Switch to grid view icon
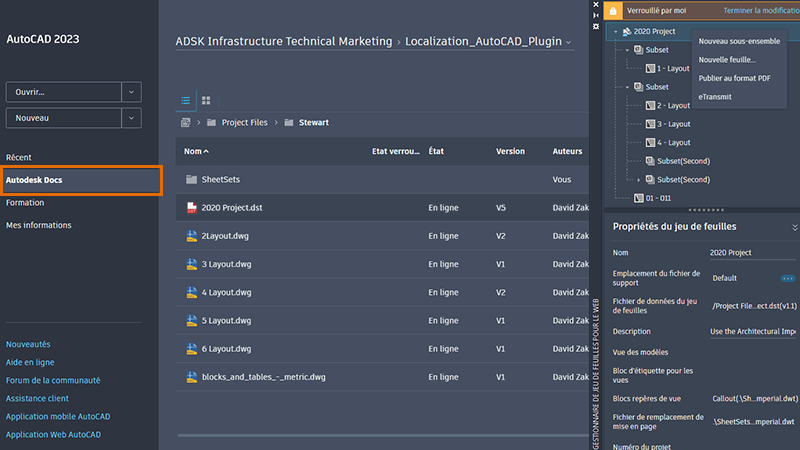Screen dimensions: 800x450 [x=206, y=100]
